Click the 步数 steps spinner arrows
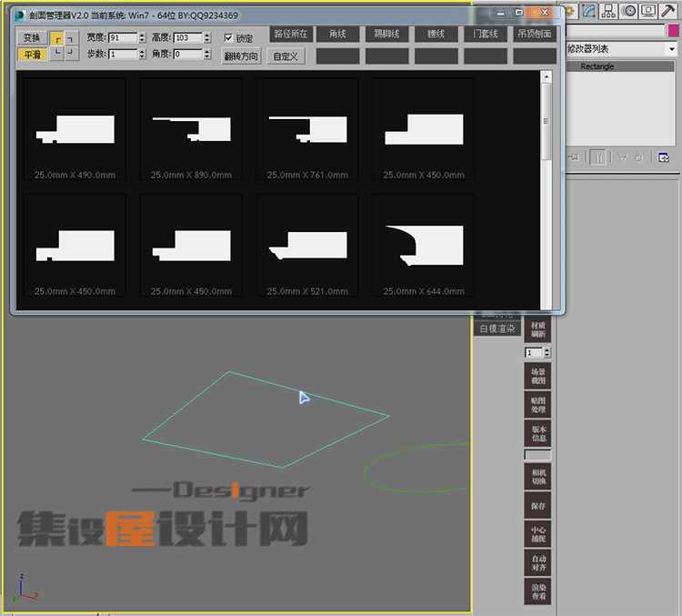 coord(142,54)
